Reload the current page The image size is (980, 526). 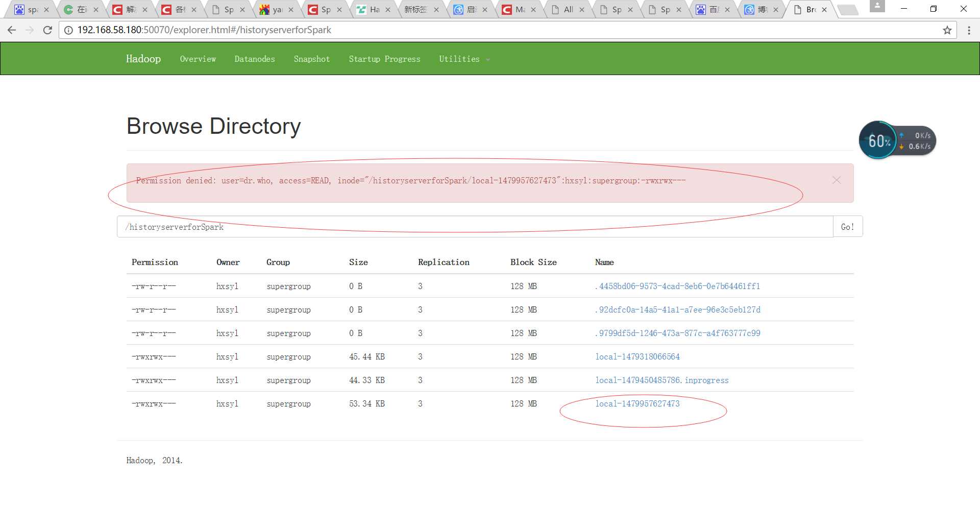tap(47, 30)
